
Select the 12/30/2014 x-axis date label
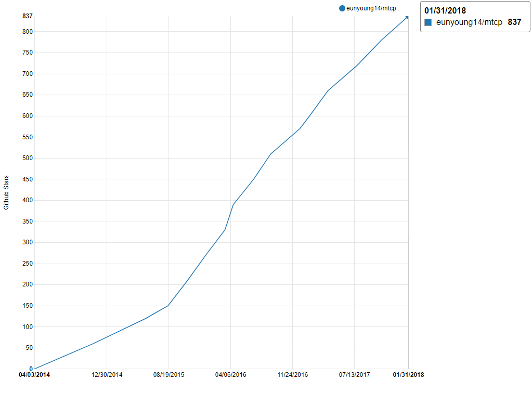(107, 375)
